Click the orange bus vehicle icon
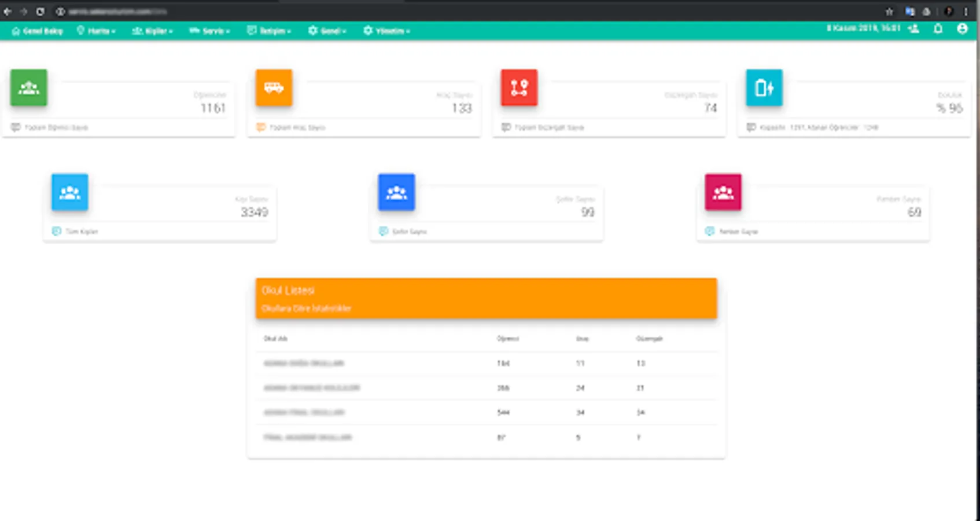The height and width of the screenshot is (521, 980). 274,87
